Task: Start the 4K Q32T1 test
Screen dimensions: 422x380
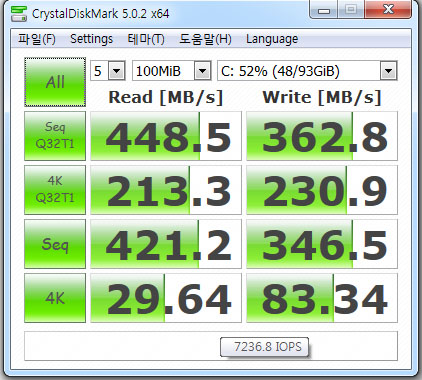Action: pos(55,190)
